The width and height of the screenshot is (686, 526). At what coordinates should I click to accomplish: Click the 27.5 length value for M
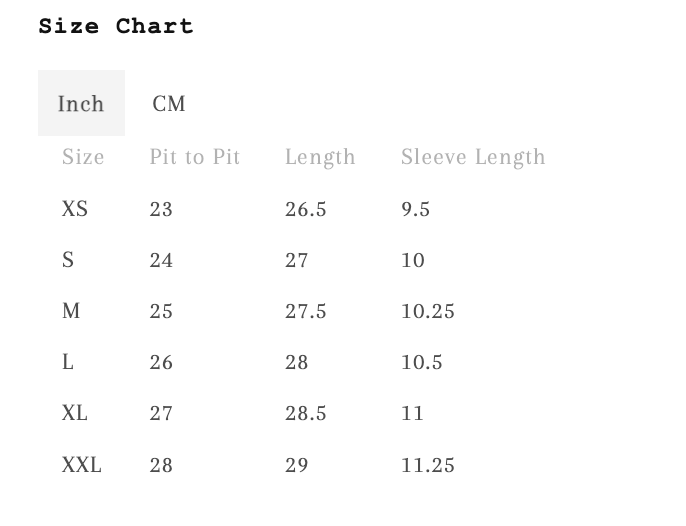click(306, 311)
